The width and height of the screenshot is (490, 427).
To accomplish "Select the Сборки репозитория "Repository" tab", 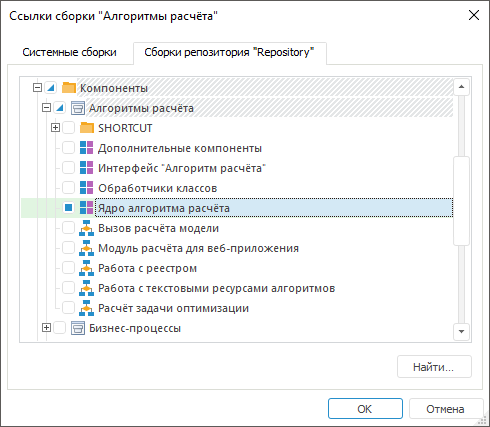I will click(x=229, y=52).
